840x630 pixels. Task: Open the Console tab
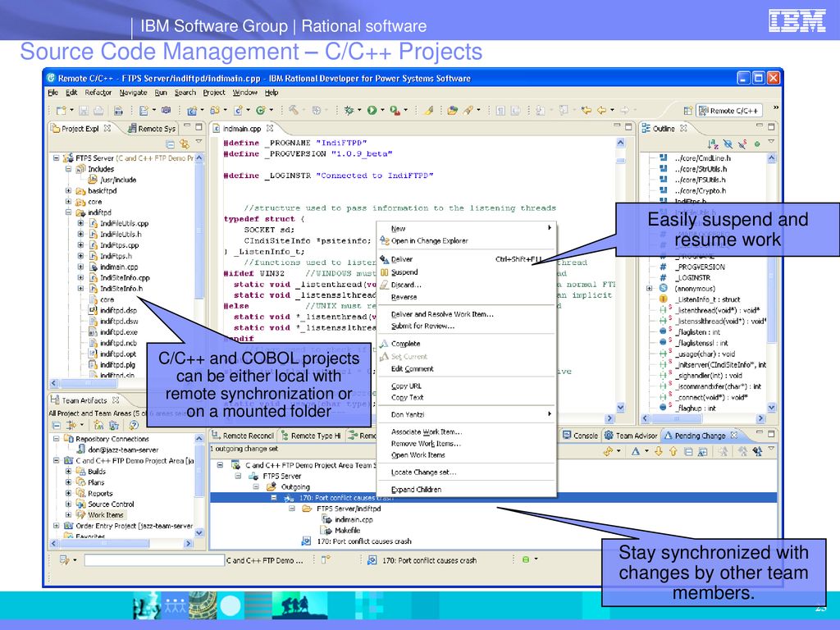(x=580, y=436)
